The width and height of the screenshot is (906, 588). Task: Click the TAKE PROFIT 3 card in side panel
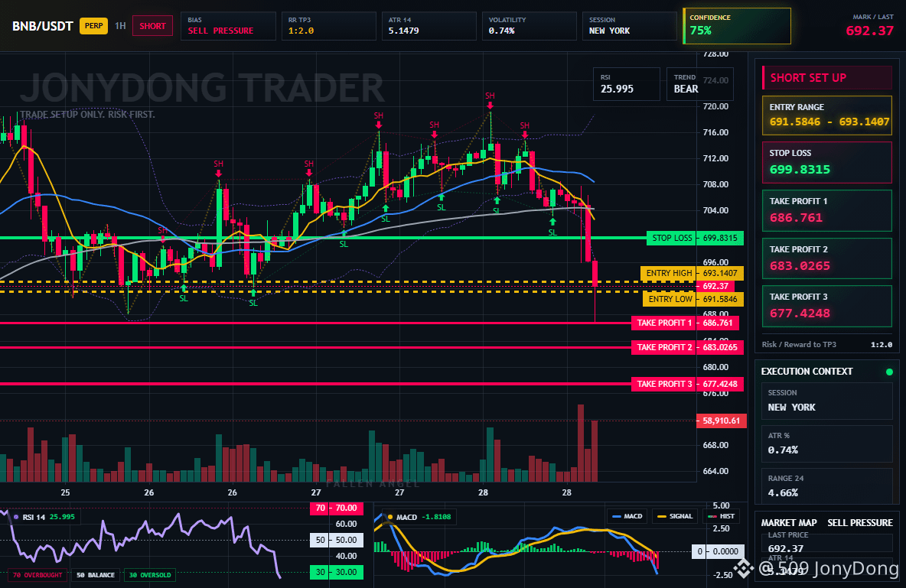coord(827,306)
